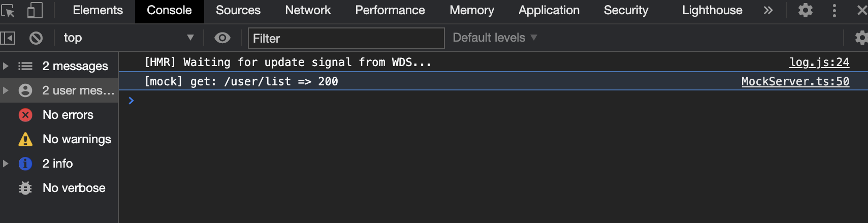Select the No warnings filter
The width and height of the screenshot is (868, 223).
(76, 139)
